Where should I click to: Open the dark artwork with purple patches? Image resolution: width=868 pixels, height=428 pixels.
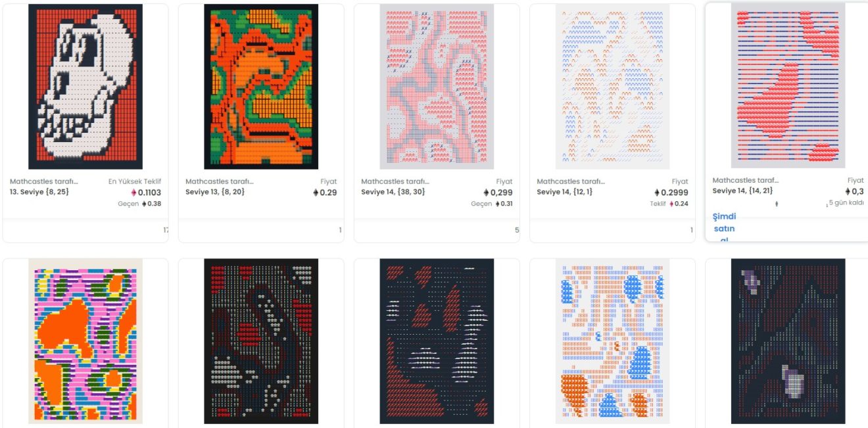[x=788, y=341]
